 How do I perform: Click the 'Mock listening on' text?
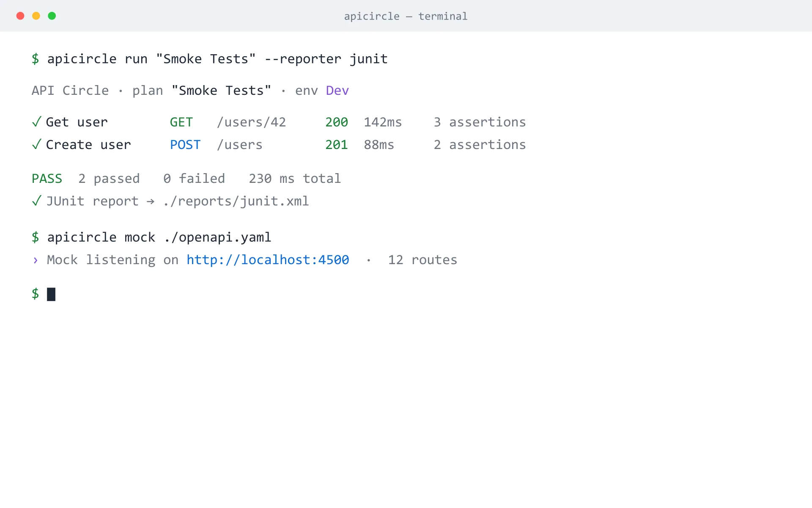tap(112, 260)
